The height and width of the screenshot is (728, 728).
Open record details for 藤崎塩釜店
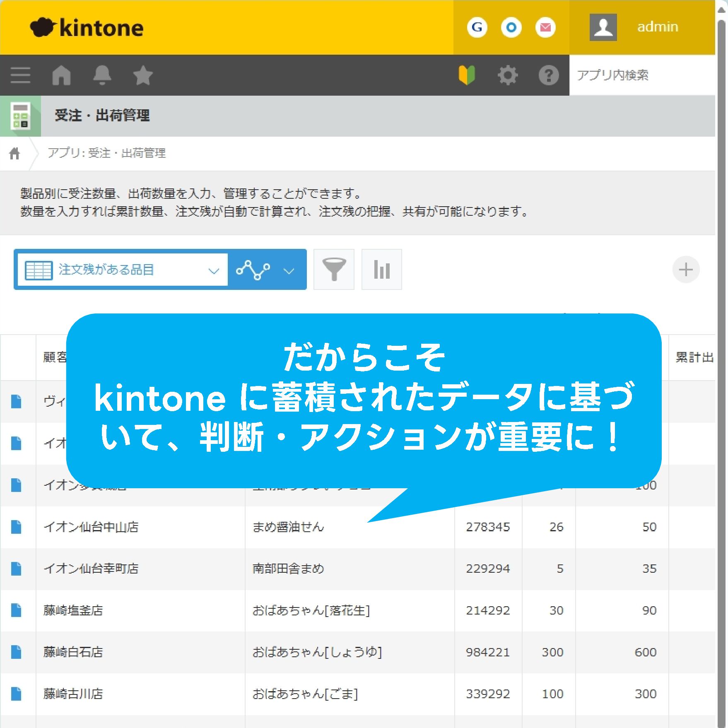16,610
